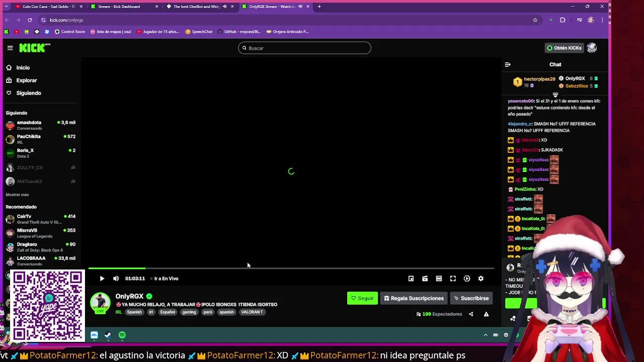Image resolution: width=644 pixels, height=362 pixels.
Task: Open the browser tab search dropdown
Action: [6, 7]
